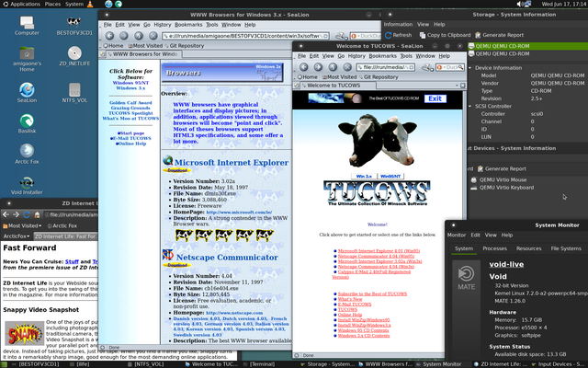Select QEMU Virtio Mouse in Input Devices
Viewport: 588px width, 368px height.
(503, 180)
